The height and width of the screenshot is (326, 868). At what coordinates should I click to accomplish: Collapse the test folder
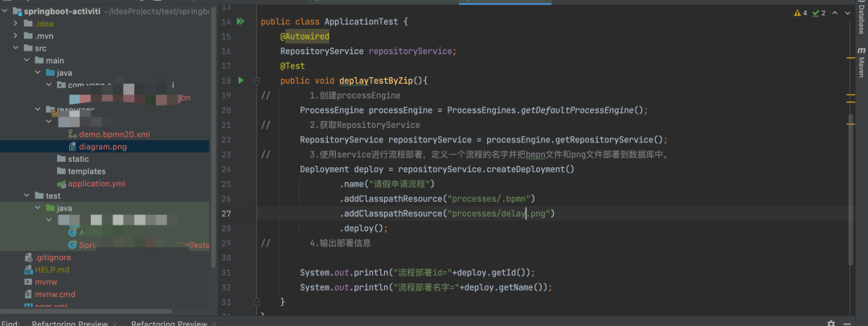click(x=27, y=196)
